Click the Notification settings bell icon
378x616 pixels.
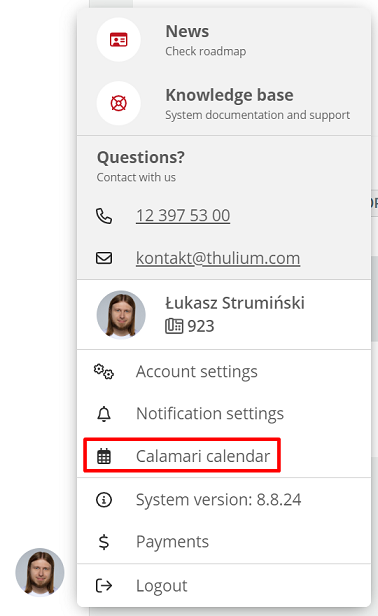(104, 414)
